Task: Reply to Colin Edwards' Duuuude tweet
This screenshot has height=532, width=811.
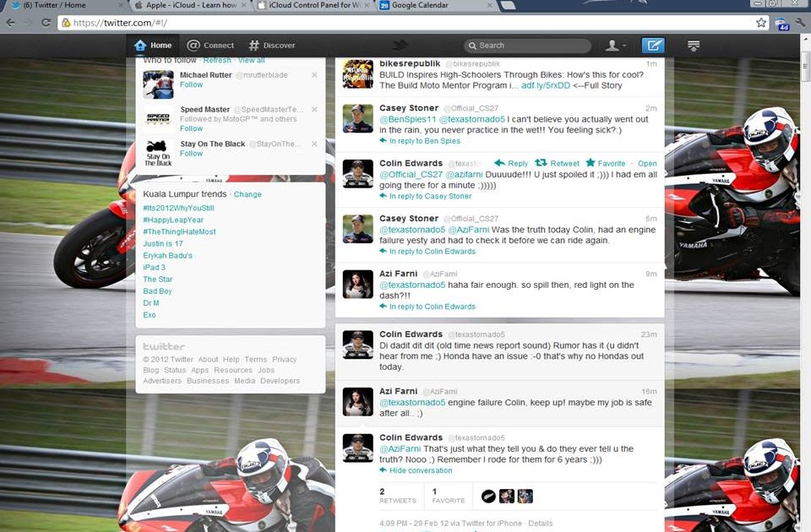Action: 512,163
